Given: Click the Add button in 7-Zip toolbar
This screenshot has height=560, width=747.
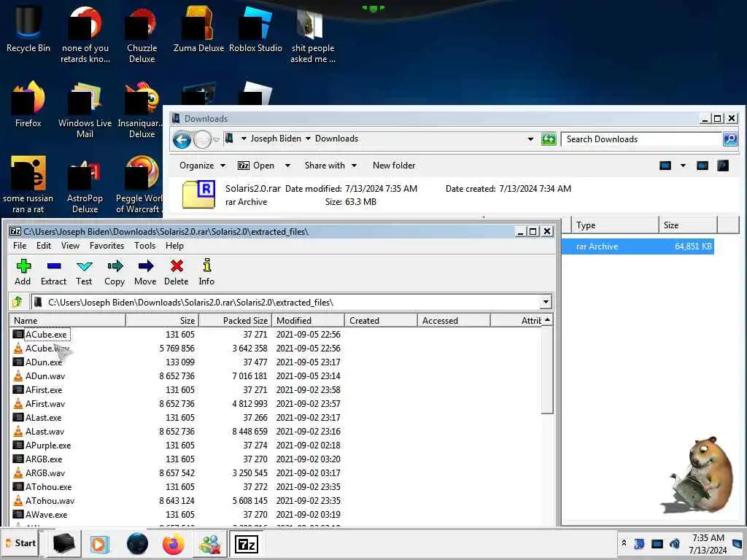Looking at the screenshot, I should (x=23, y=273).
